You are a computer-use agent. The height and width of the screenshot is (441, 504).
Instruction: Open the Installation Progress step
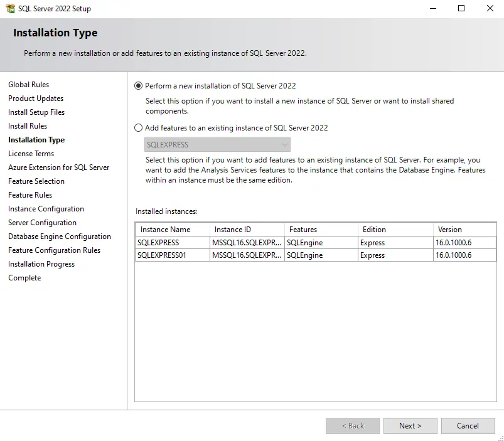(x=41, y=264)
